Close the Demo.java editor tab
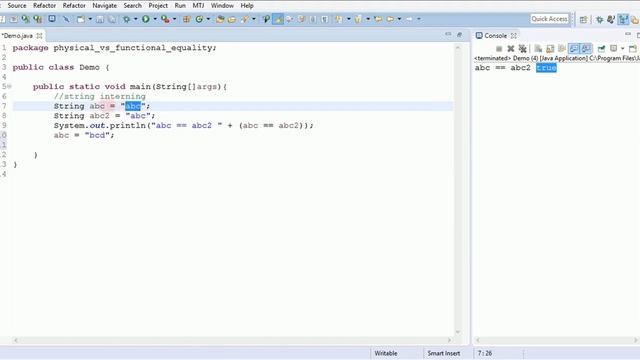This screenshot has height=360, width=640. 39,36
